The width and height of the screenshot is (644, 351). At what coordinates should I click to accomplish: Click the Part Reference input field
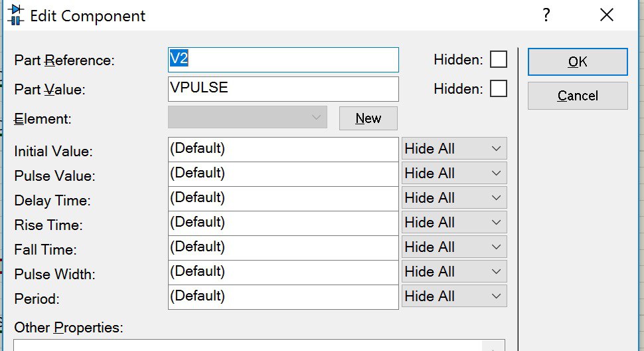(283, 59)
